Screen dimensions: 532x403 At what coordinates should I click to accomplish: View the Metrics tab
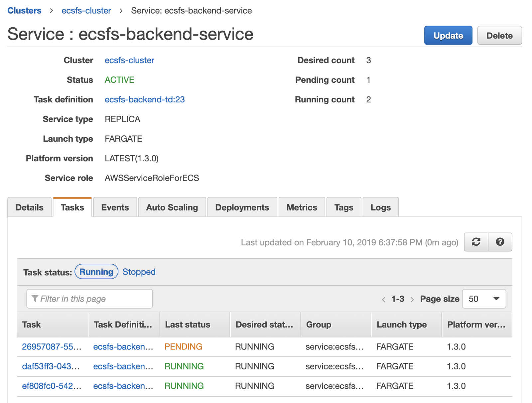click(x=302, y=207)
